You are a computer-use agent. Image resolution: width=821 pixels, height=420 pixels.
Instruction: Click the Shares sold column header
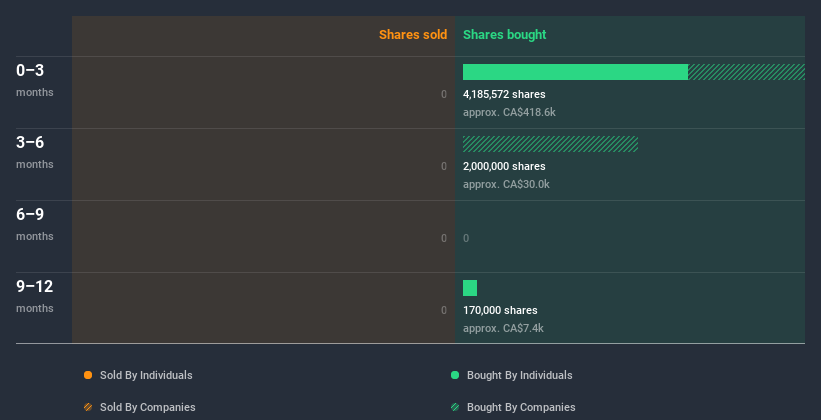coord(413,35)
